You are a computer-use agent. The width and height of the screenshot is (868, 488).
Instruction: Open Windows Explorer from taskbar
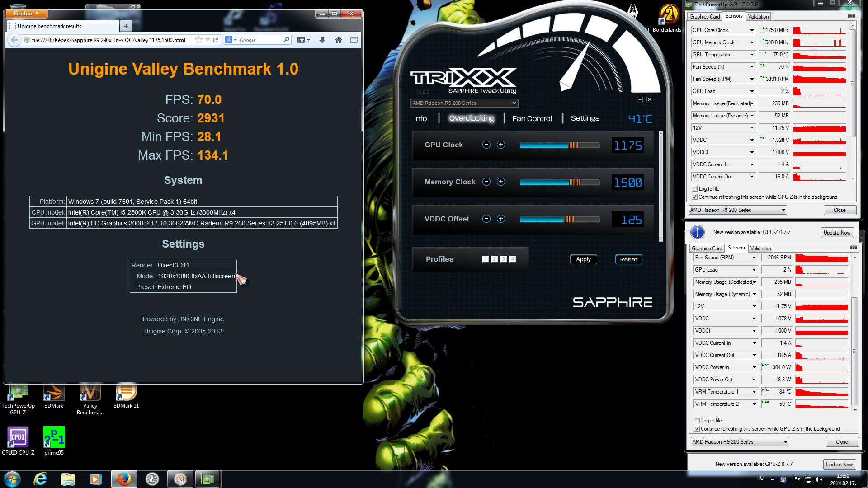point(68,479)
